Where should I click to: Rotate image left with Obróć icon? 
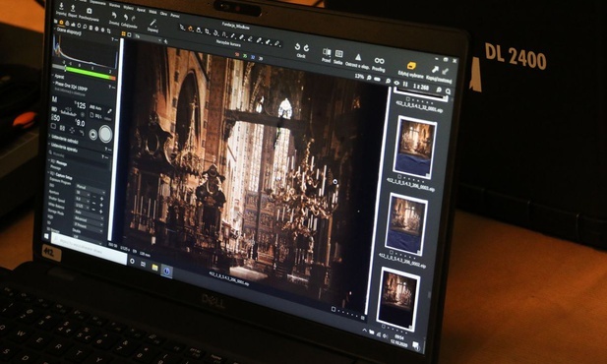[297, 46]
